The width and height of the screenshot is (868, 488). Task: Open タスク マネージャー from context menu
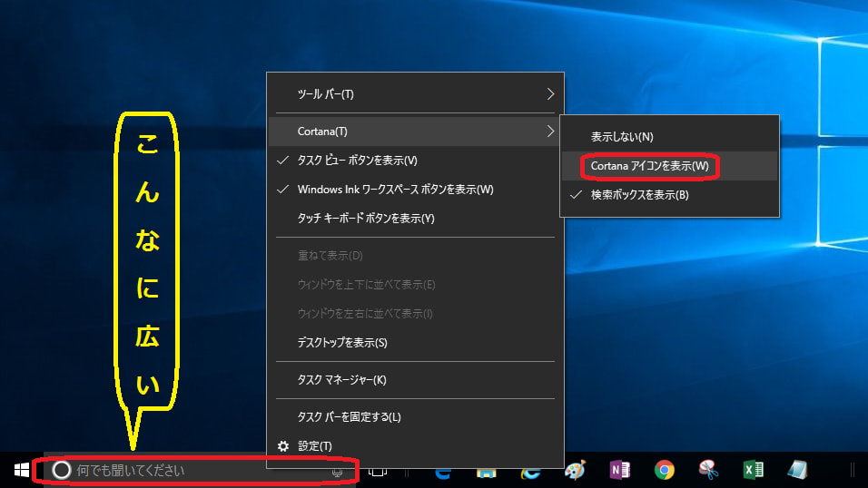tap(341, 380)
